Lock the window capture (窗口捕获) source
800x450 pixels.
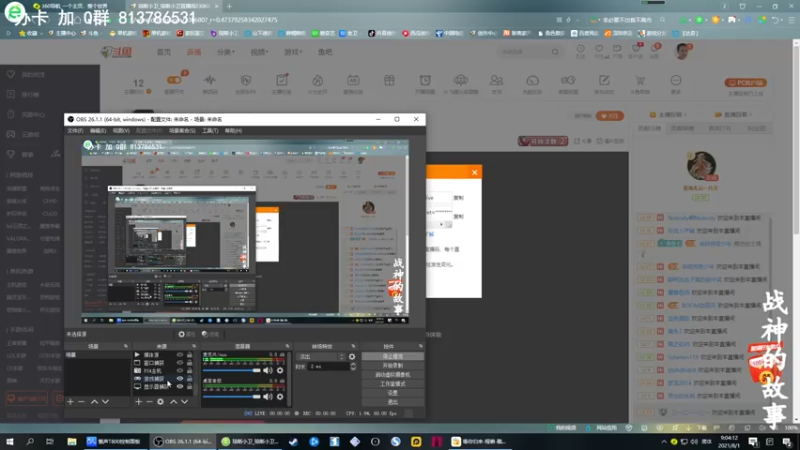click(189, 363)
